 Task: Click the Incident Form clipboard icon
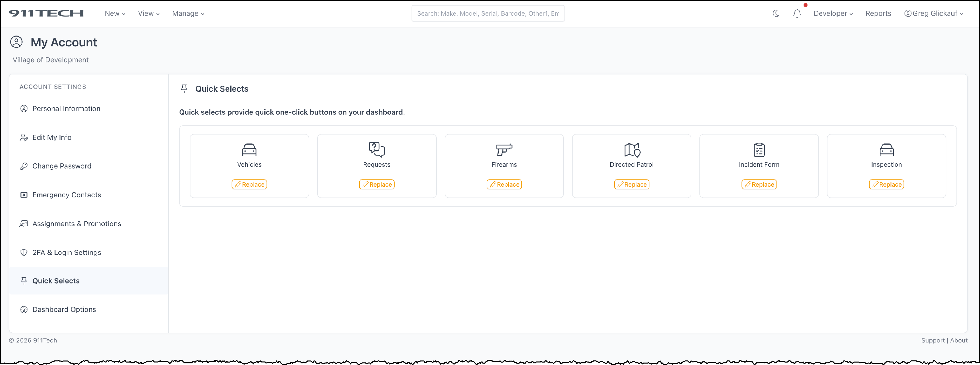(x=759, y=150)
